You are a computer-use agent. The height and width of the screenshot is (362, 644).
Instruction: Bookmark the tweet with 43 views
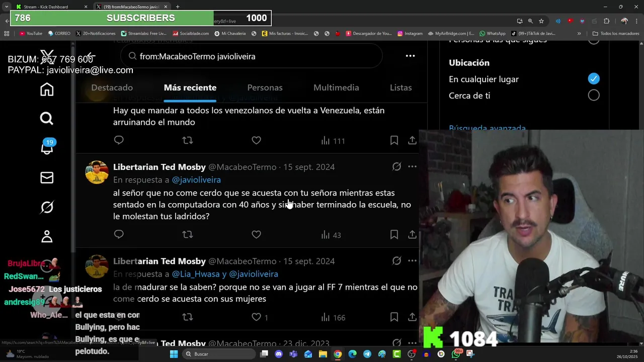(x=394, y=234)
